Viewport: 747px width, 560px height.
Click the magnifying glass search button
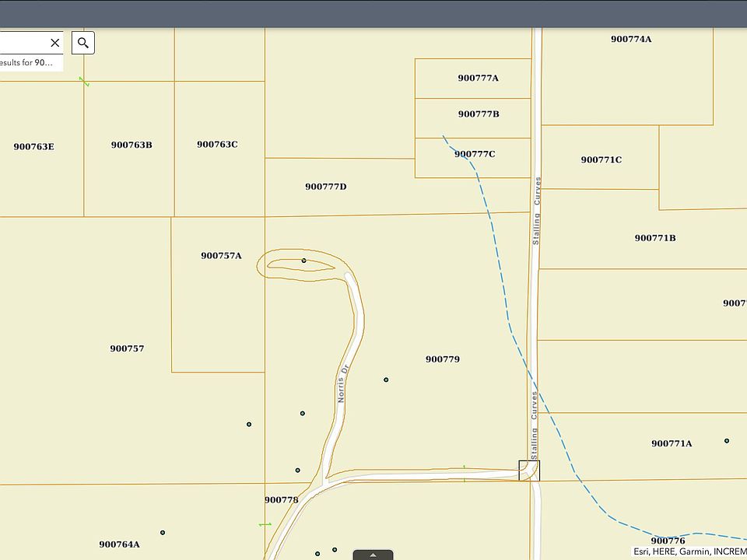pyautogui.click(x=83, y=43)
